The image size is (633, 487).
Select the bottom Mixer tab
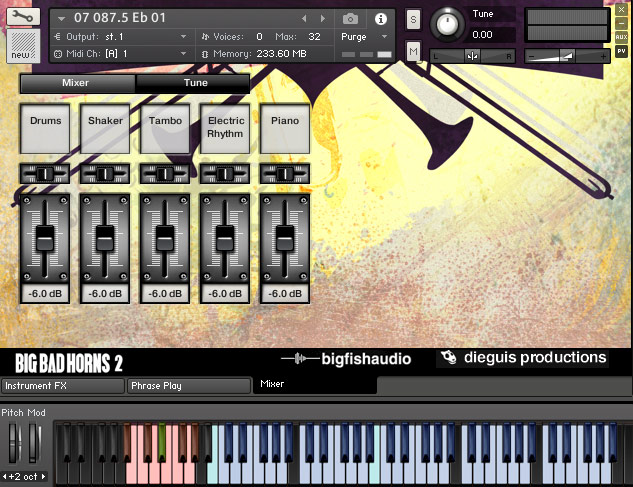pyautogui.click(x=314, y=384)
